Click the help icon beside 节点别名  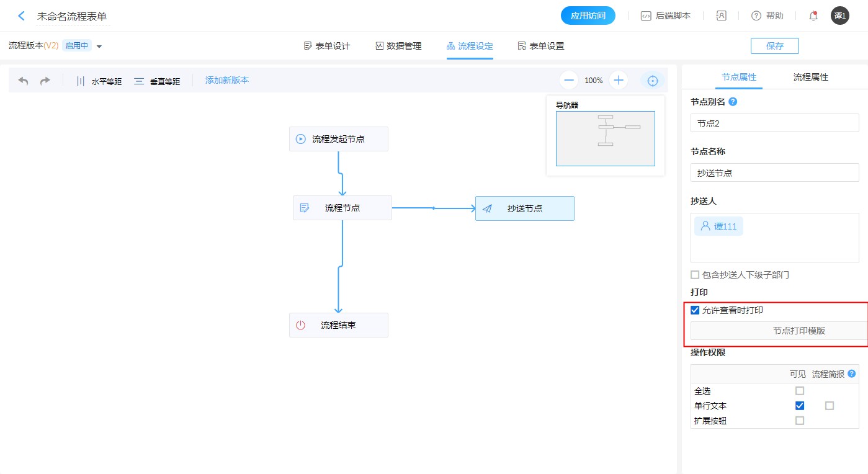point(733,102)
